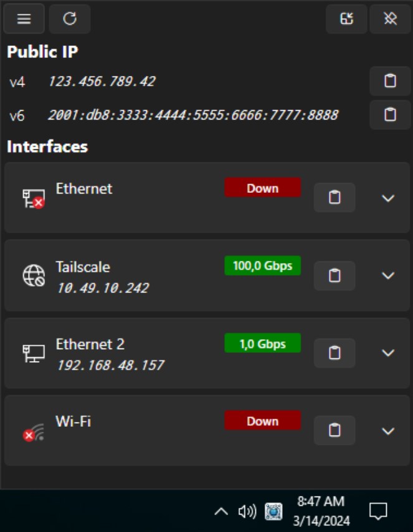Toggle the Down status badge on Ethernet

point(262,188)
